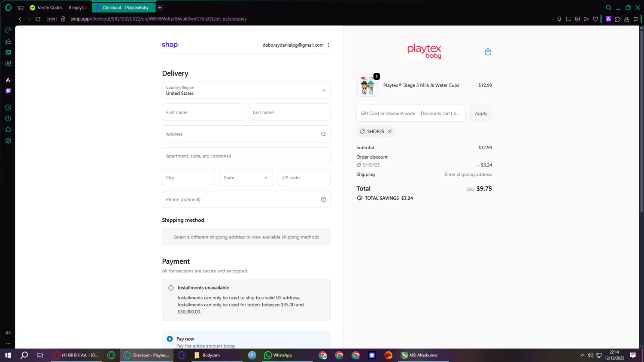644x362 pixels.
Task: Click the First name field
Action: [203, 112]
